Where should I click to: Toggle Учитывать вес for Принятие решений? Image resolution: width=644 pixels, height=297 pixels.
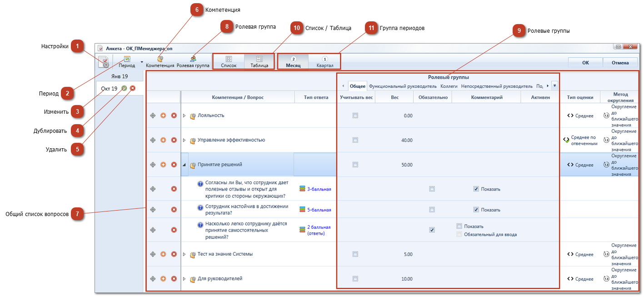(x=355, y=165)
